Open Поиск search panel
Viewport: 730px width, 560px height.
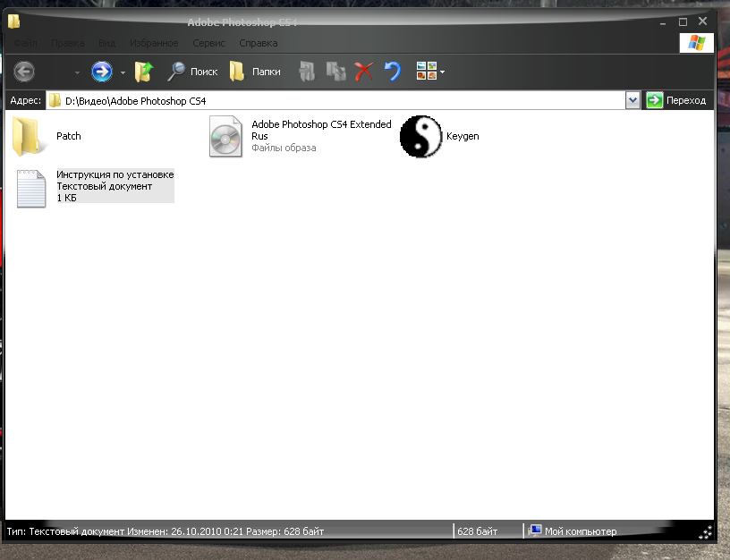pos(192,72)
